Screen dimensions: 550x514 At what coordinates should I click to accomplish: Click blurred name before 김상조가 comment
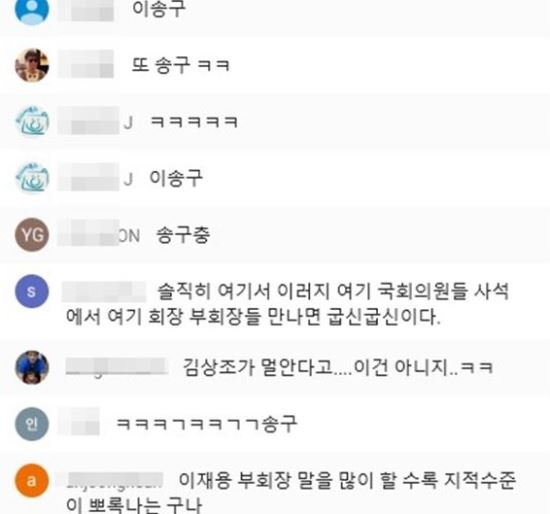coord(116,367)
